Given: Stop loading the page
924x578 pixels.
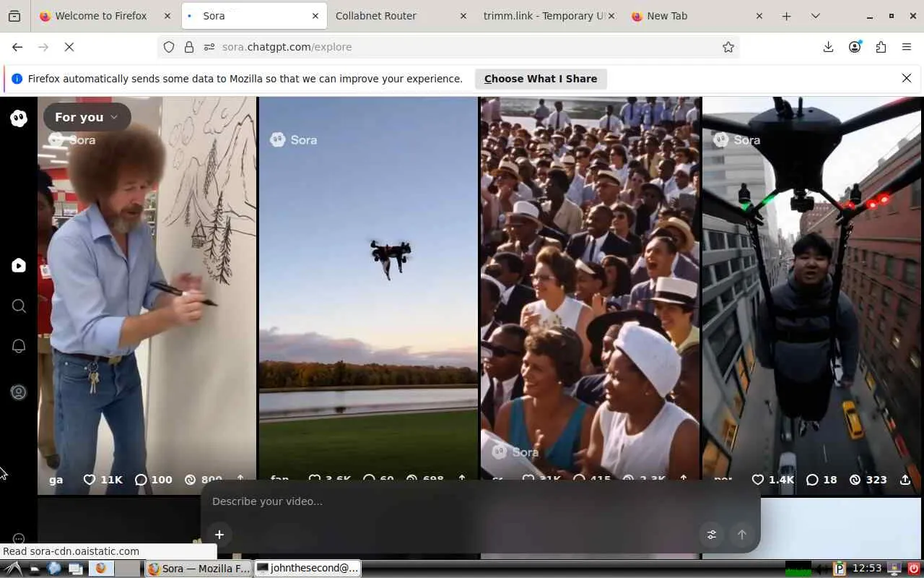Looking at the screenshot, I should (69, 47).
